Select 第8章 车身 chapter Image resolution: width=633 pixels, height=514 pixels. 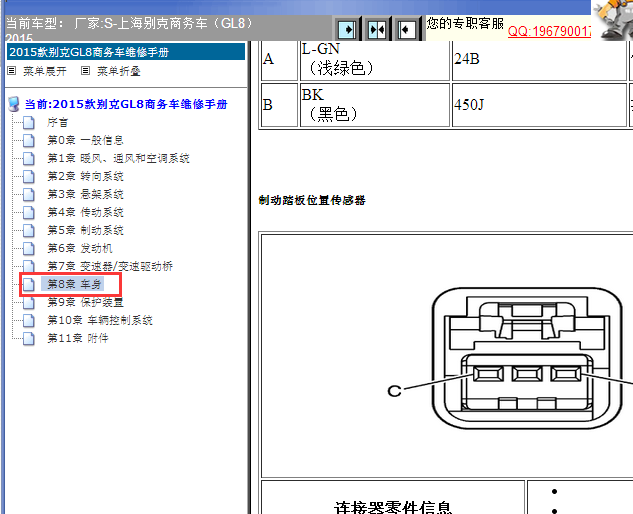click(x=73, y=284)
